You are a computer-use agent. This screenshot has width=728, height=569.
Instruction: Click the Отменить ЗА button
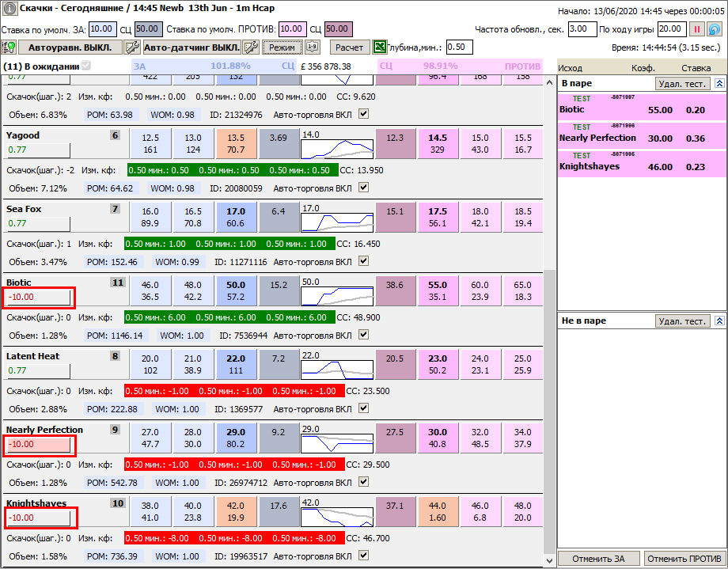[x=598, y=559]
